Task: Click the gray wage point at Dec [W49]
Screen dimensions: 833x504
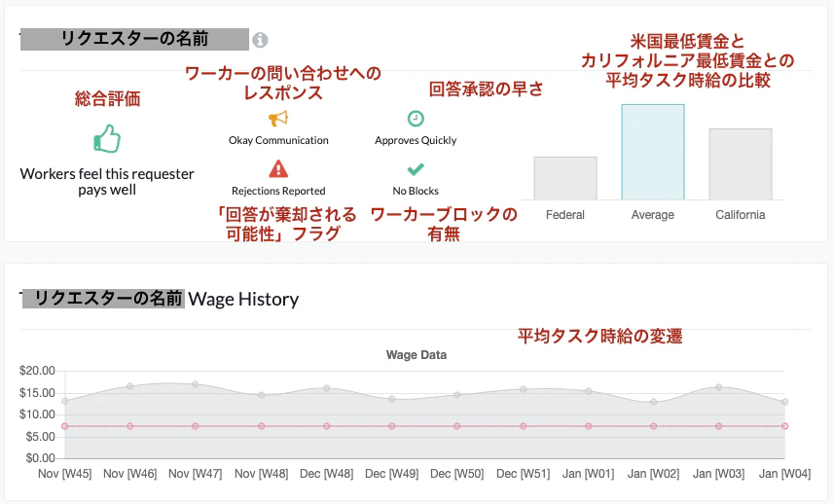Action: 392,399
